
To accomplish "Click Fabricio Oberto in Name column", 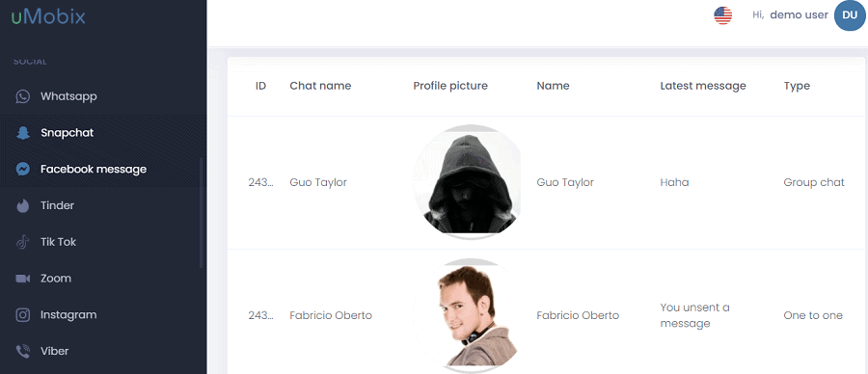I will point(578,315).
